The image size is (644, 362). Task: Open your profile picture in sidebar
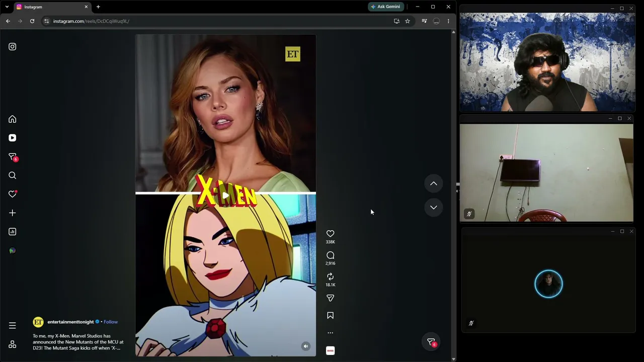(x=13, y=250)
